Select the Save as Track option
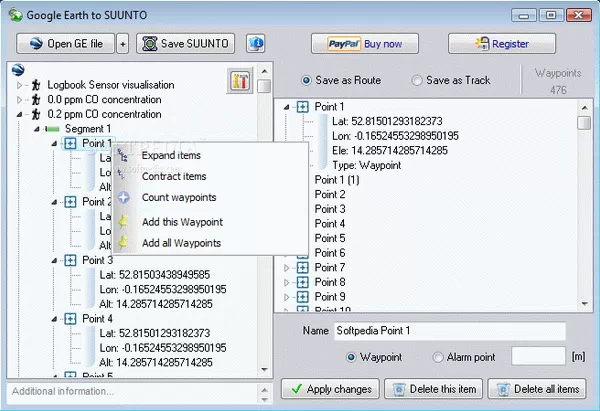This screenshot has height=411, width=600. pos(417,80)
